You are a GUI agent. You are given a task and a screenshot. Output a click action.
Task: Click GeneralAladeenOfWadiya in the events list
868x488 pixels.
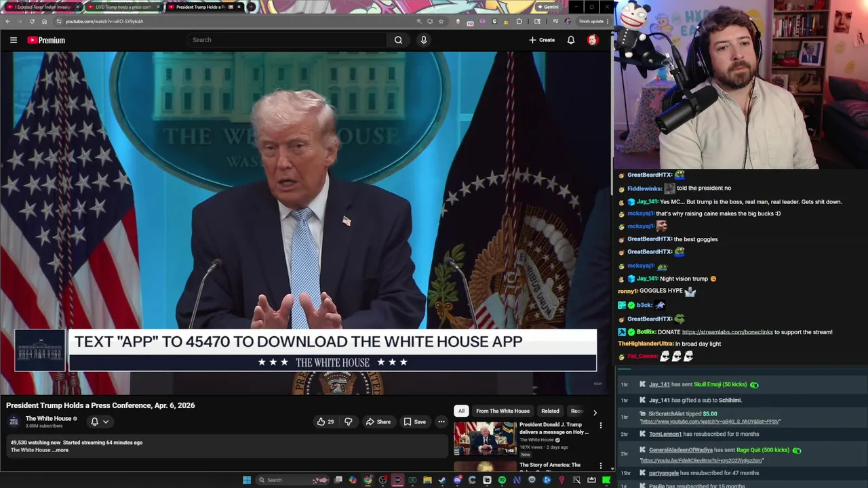point(681,450)
